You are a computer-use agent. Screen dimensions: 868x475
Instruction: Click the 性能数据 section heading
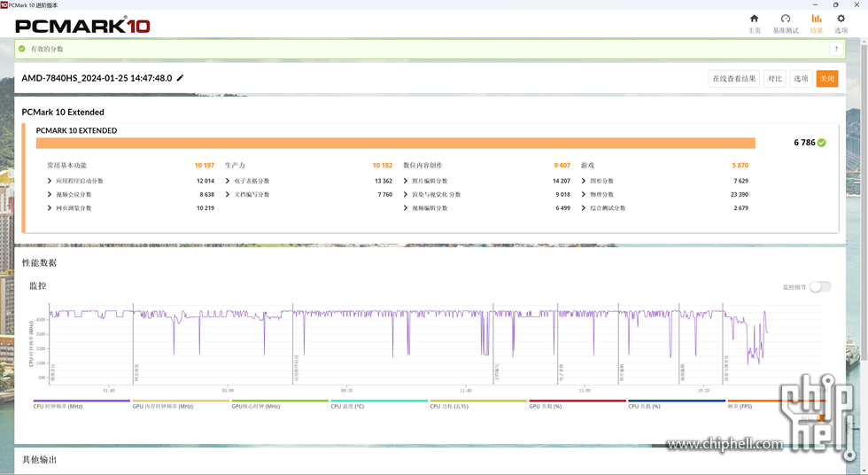tap(39, 262)
